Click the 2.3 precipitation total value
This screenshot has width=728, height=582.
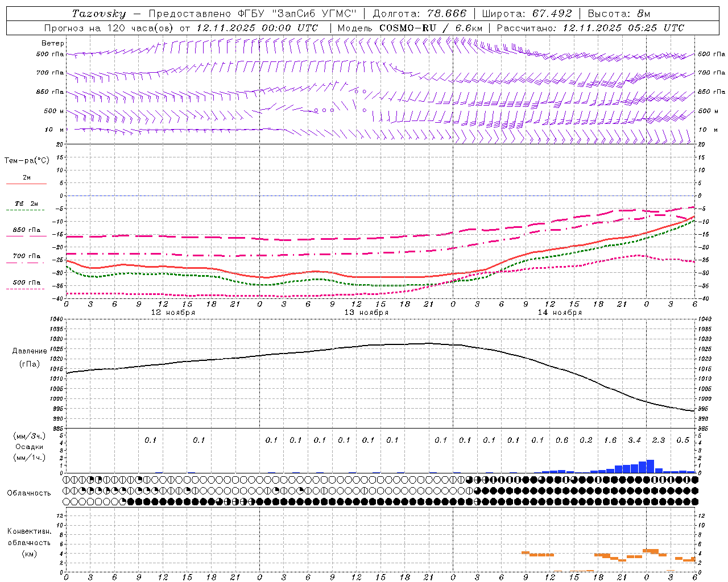point(659,440)
